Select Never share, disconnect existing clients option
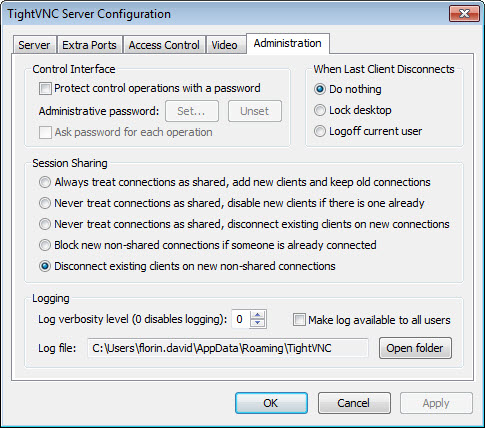The height and width of the screenshot is (428, 485). pos(45,224)
